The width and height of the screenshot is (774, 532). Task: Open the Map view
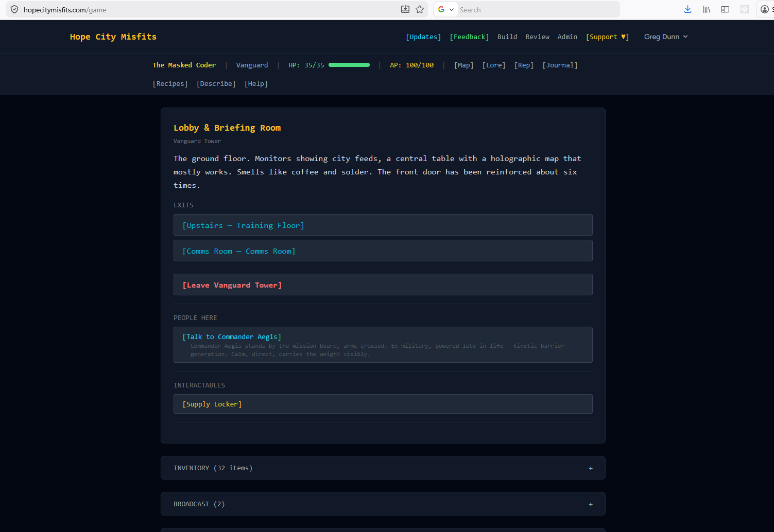pyautogui.click(x=463, y=65)
